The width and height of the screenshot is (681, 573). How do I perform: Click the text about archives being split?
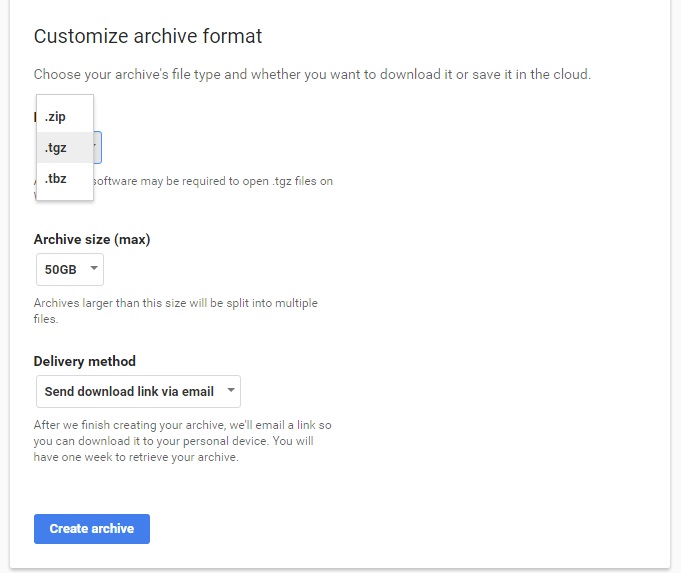coord(175,311)
